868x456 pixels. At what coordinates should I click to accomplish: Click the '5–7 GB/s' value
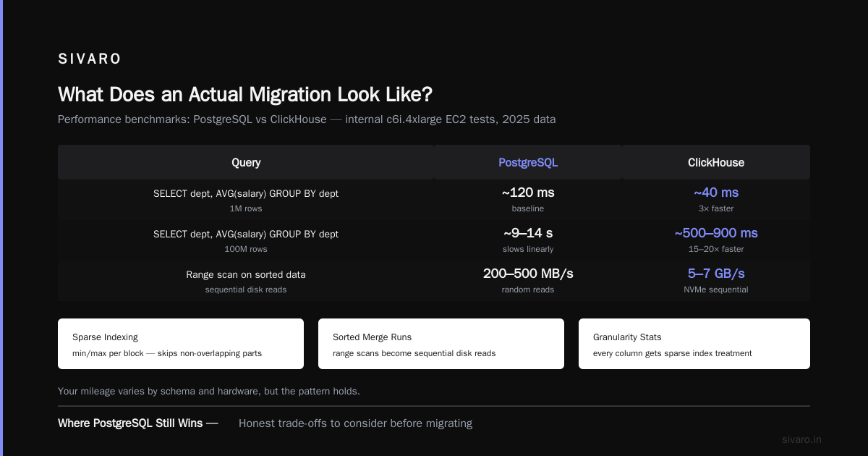[x=716, y=274]
